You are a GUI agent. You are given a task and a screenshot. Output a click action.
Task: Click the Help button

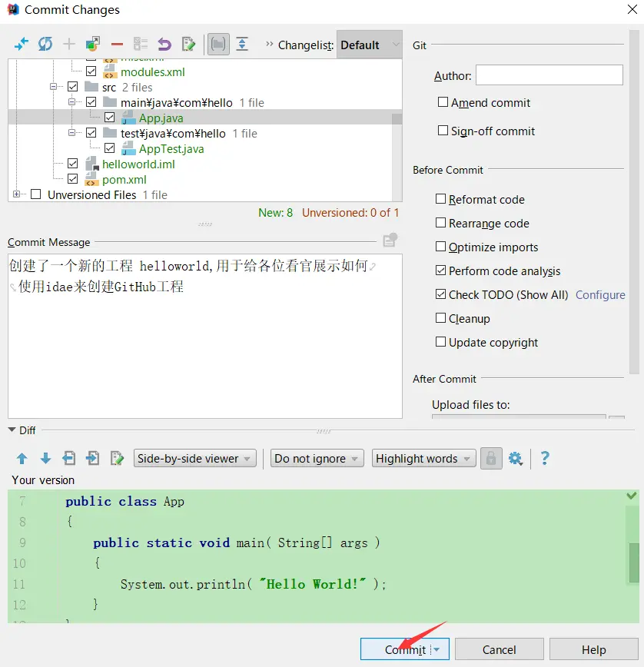pyautogui.click(x=594, y=649)
